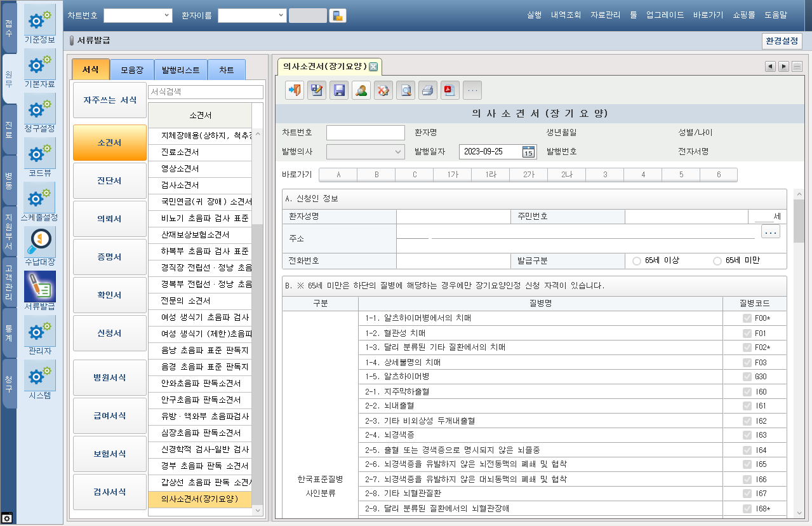Select the 65세 이상 radio button
The width and height of the screenshot is (812, 526).
point(637,260)
